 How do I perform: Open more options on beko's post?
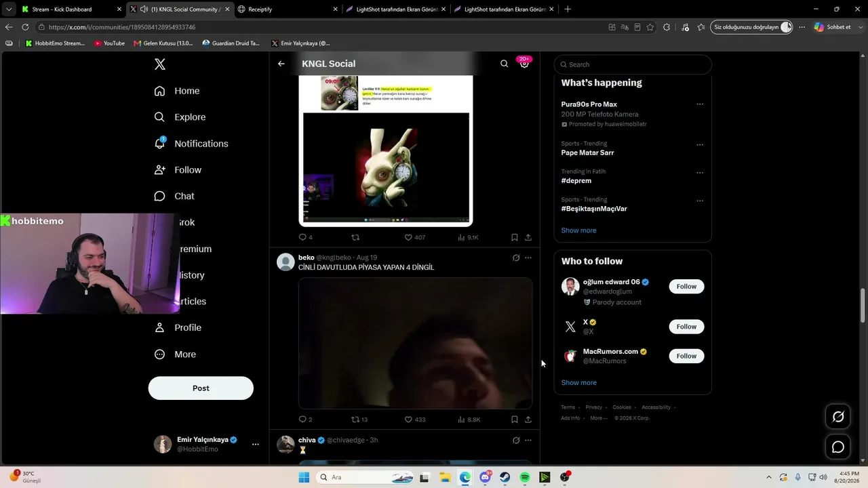pos(528,258)
